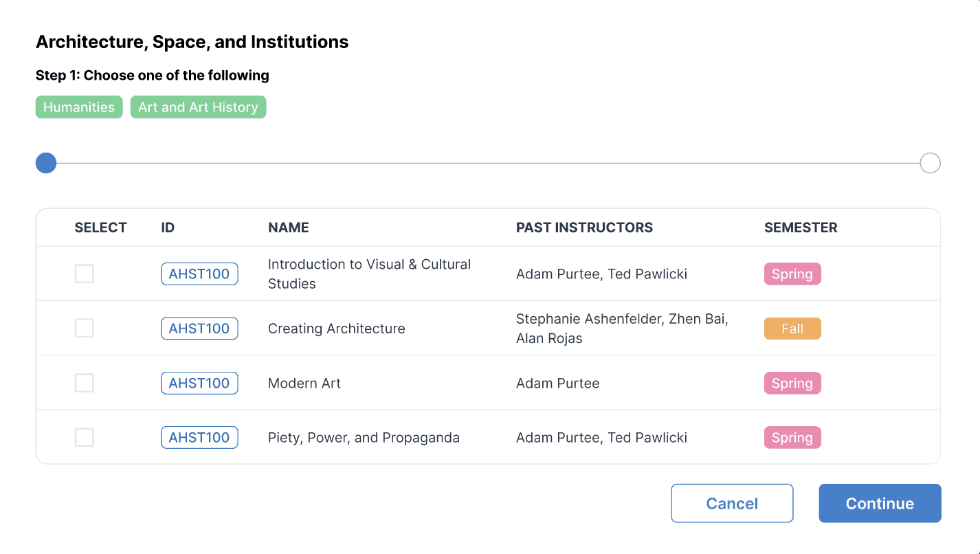This screenshot has height=554, width=980.
Task: Click AHST100 badge for Piety, Power, and Propaganda
Action: click(x=199, y=437)
